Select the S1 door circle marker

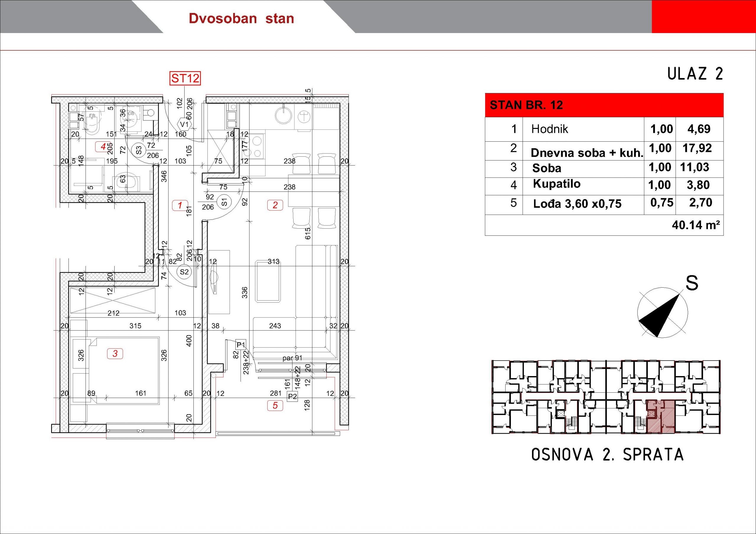[x=224, y=202]
